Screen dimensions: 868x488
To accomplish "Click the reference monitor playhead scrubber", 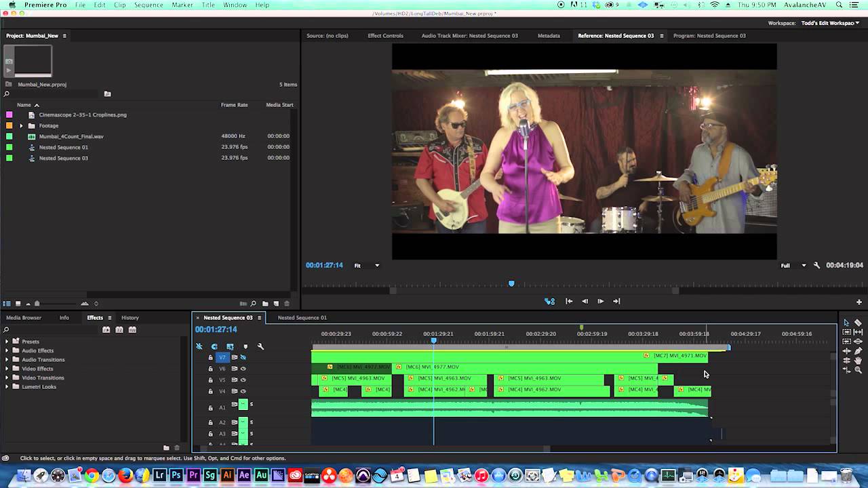I will coord(511,283).
